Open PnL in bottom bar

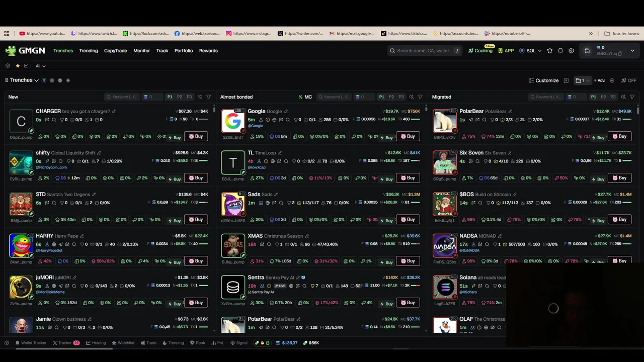tap(218, 343)
